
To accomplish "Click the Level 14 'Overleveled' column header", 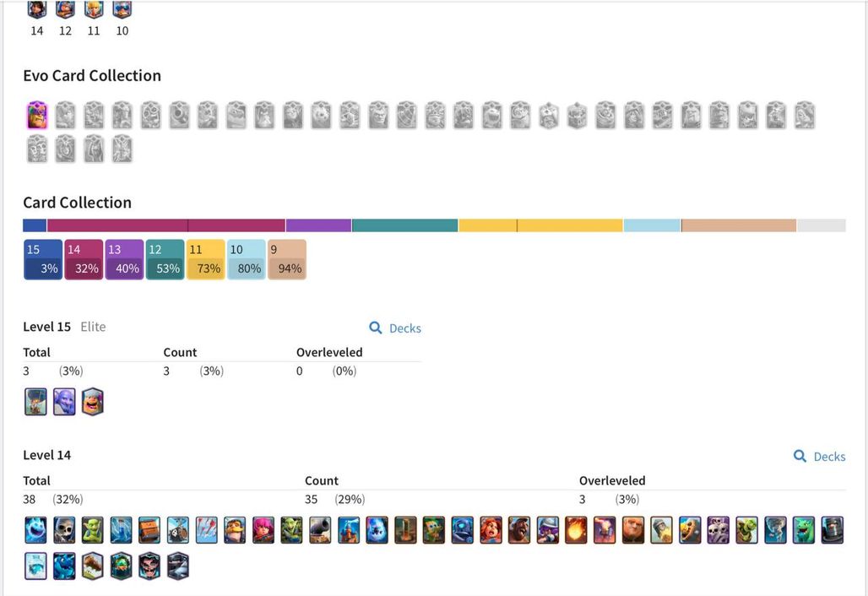I will coord(612,480).
